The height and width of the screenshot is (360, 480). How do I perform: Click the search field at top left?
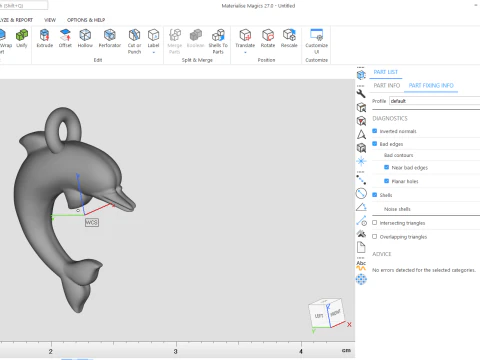24,5
